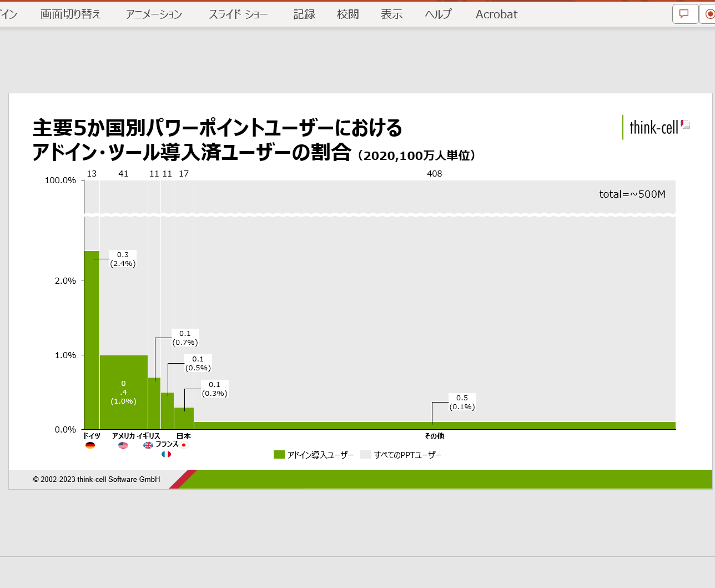Open the 校閲 tab
Viewport: 715px width, 588px height.
click(x=348, y=14)
